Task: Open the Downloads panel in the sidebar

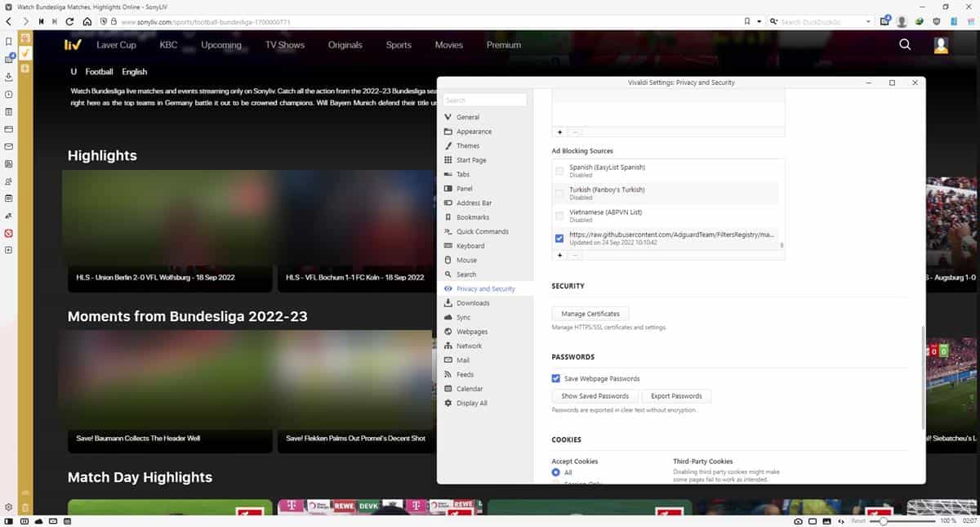Action: [x=8, y=77]
